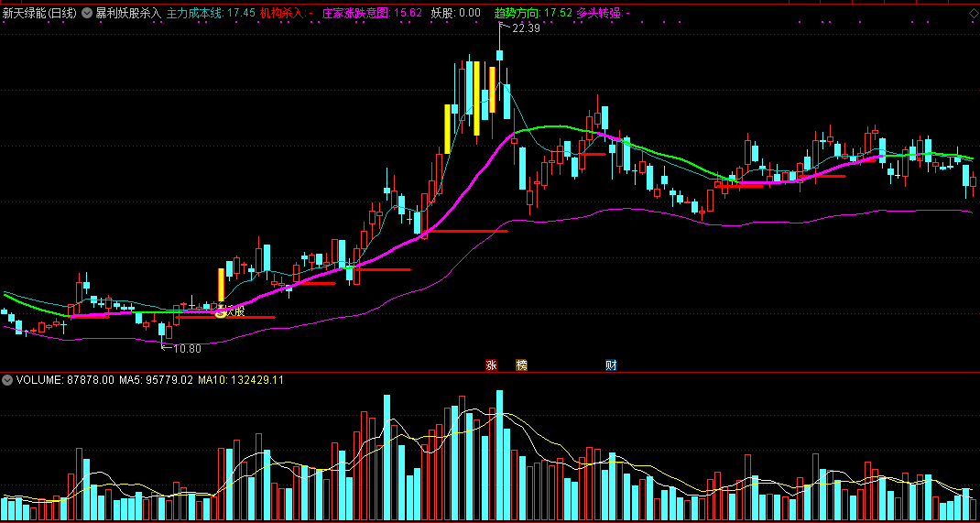Click the MA10: 132429.11 label

tap(241, 379)
